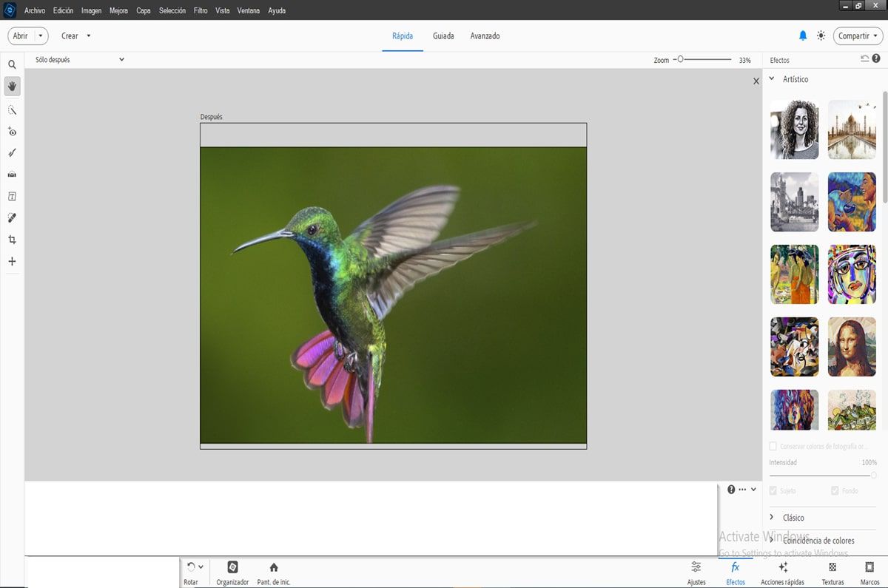Screen dimensions: 888x588
Task: Pick the Quick Selection tool
Action: click(12, 110)
